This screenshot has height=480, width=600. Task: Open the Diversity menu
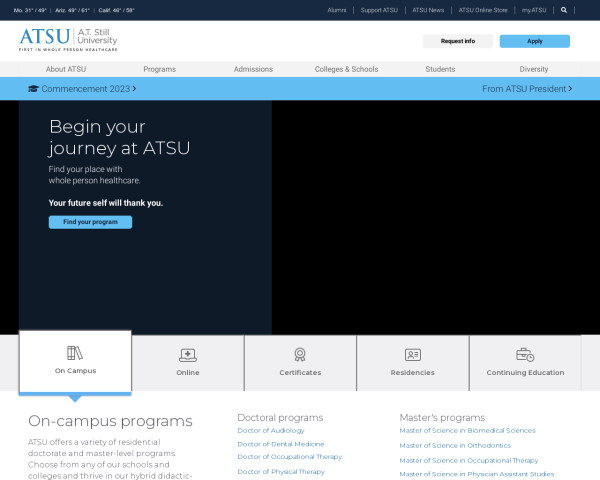coord(534,69)
